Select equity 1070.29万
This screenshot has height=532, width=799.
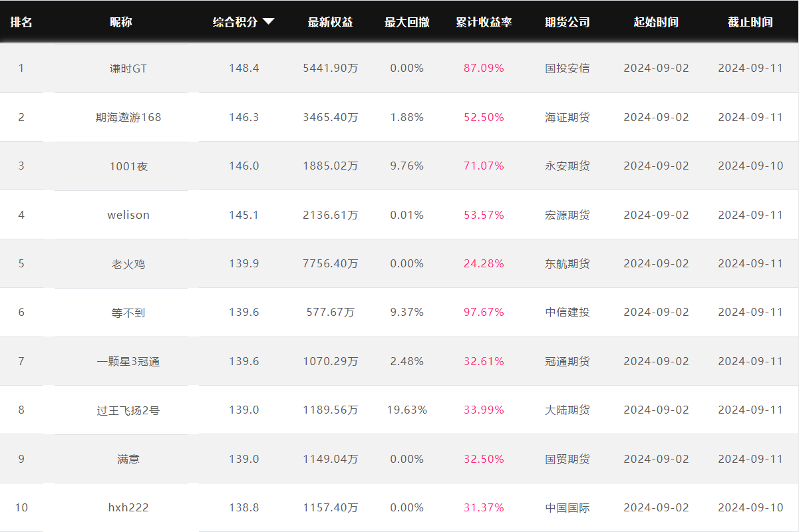(x=331, y=361)
